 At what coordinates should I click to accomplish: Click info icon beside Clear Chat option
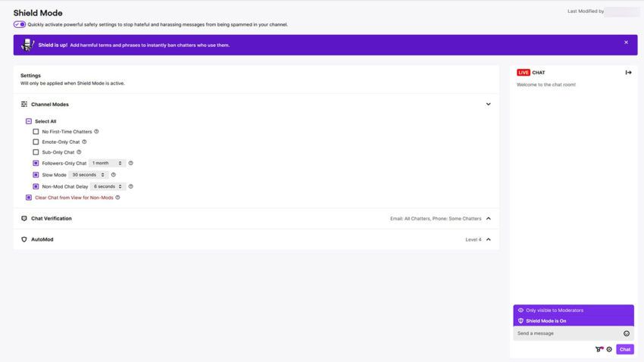117,198
